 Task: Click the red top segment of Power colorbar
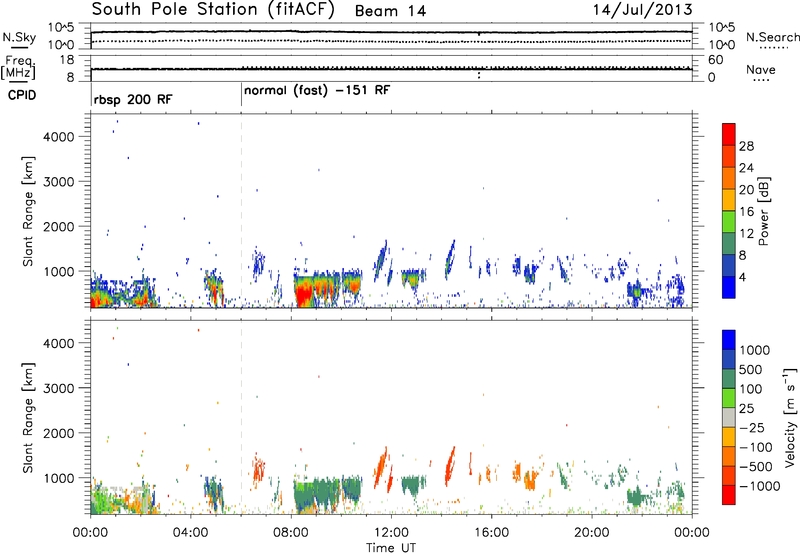click(729, 134)
